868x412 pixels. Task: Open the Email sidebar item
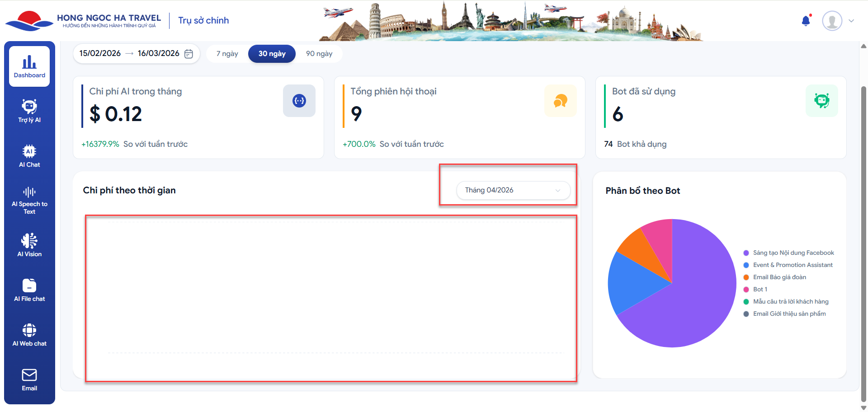(29, 379)
